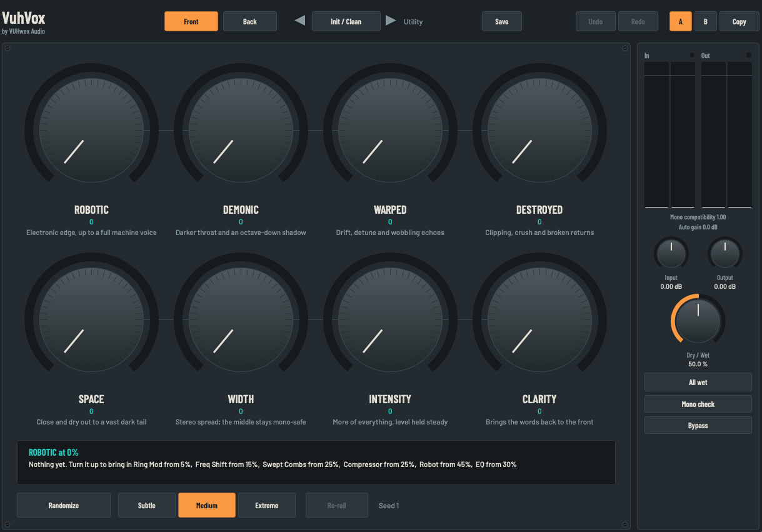This screenshot has width=762, height=532.
Task: Select the Extreme randomize amount
Action: pyautogui.click(x=267, y=505)
